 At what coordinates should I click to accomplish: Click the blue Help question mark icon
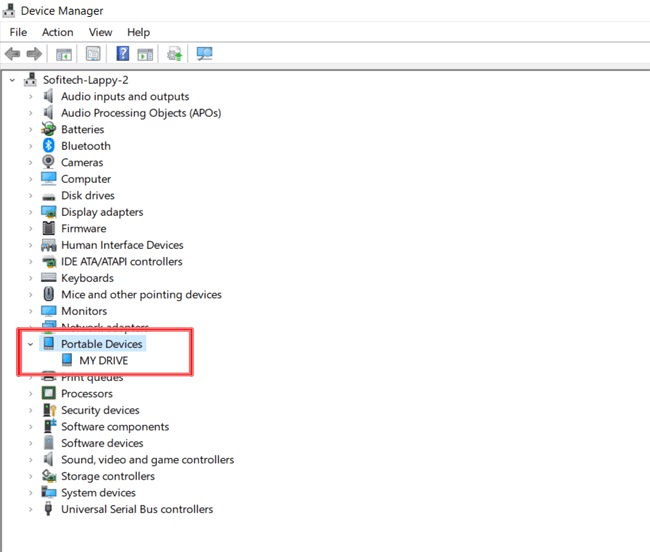pyautogui.click(x=123, y=54)
